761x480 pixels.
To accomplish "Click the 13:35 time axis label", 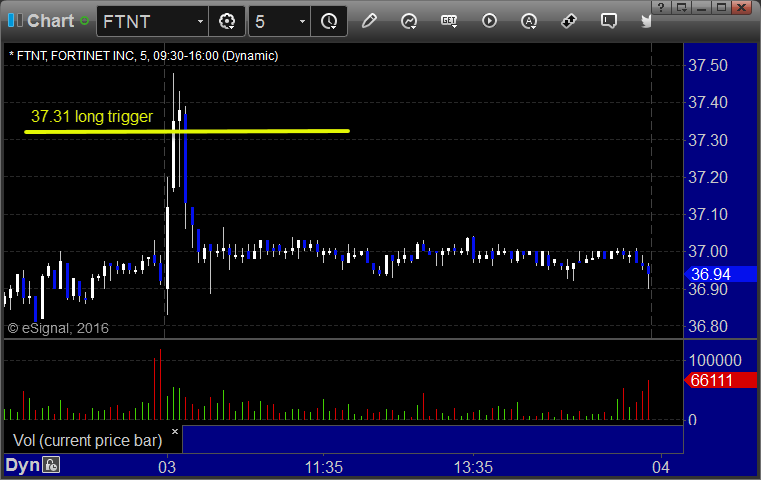I will (473, 467).
